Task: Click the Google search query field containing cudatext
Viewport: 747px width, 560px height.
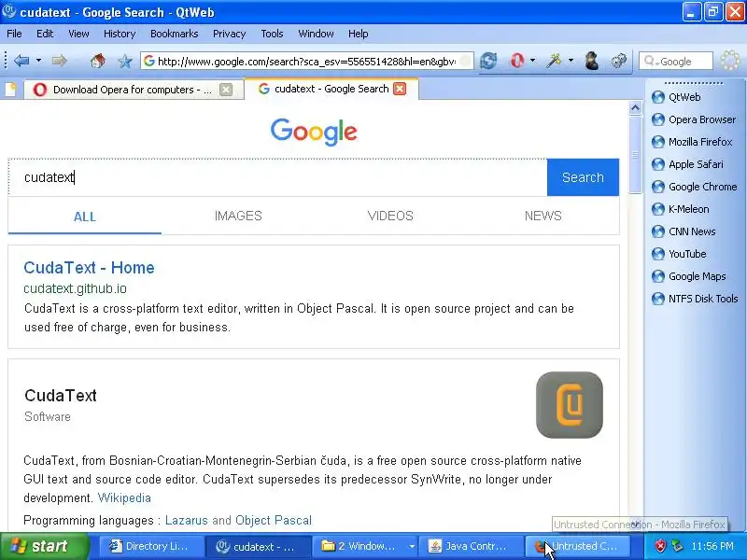Action: pos(277,177)
